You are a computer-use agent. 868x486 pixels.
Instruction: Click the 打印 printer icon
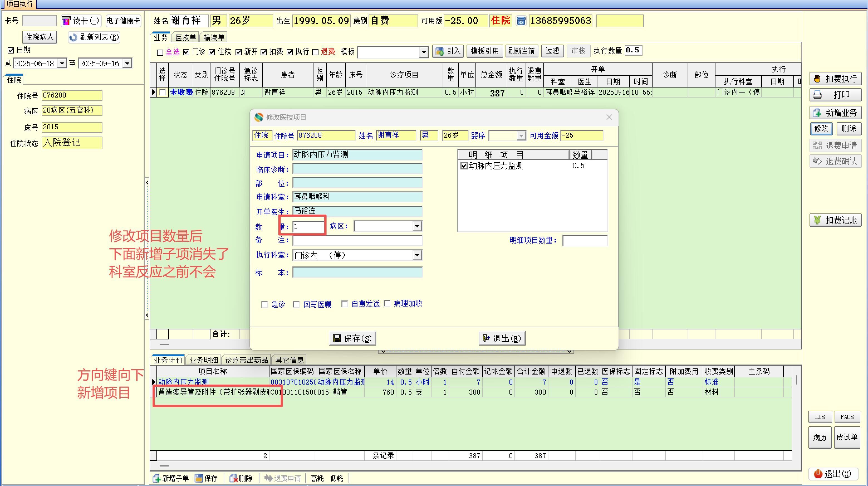pos(817,95)
